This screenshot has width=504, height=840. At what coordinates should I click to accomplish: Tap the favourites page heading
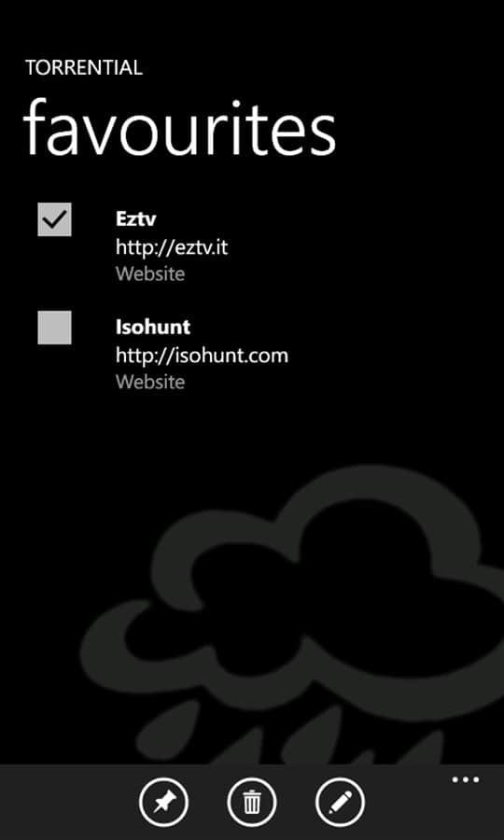click(179, 128)
